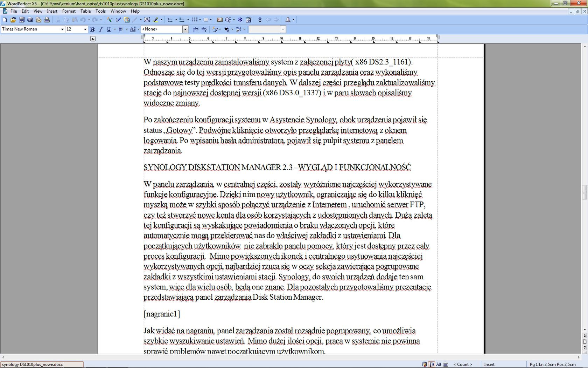
Task: Click the lectern icon on main toolbar
Action: tap(288, 20)
